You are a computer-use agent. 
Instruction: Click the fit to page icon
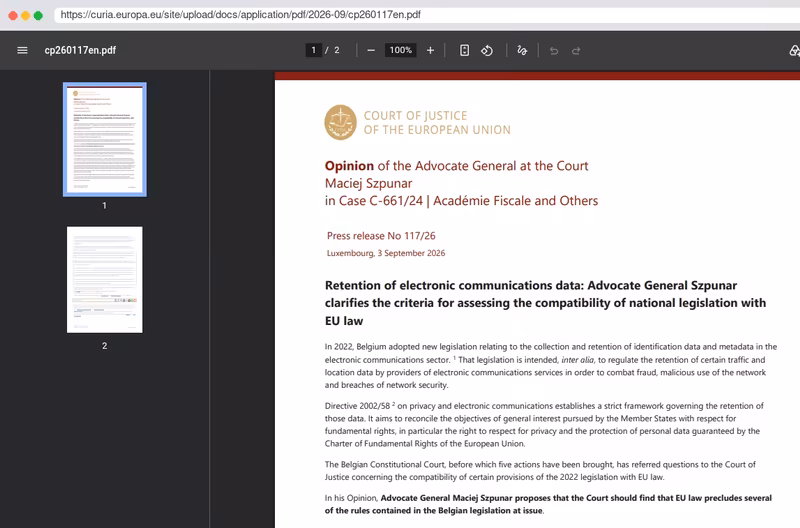click(464, 50)
